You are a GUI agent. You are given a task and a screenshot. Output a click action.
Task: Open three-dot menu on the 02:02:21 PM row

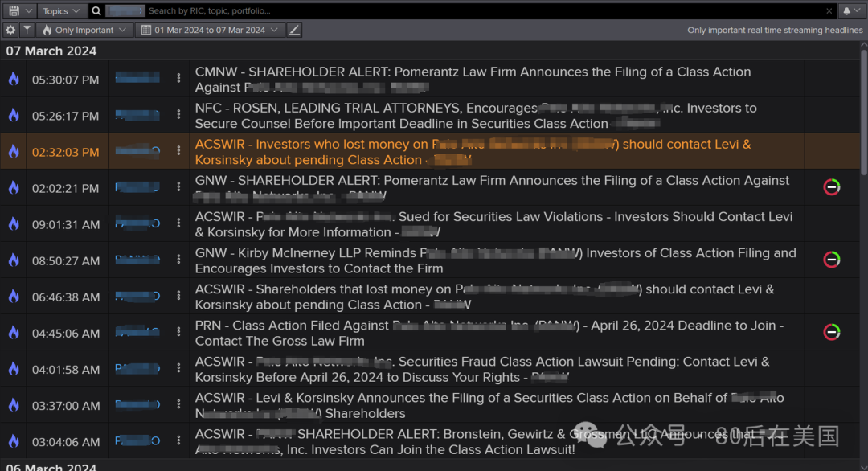[x=178, y=187]
